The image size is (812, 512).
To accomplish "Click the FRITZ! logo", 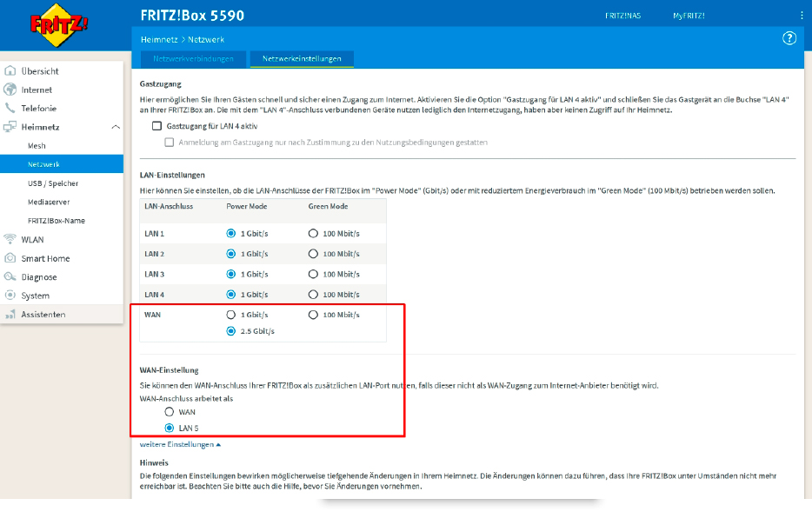I will coord(58,25).
